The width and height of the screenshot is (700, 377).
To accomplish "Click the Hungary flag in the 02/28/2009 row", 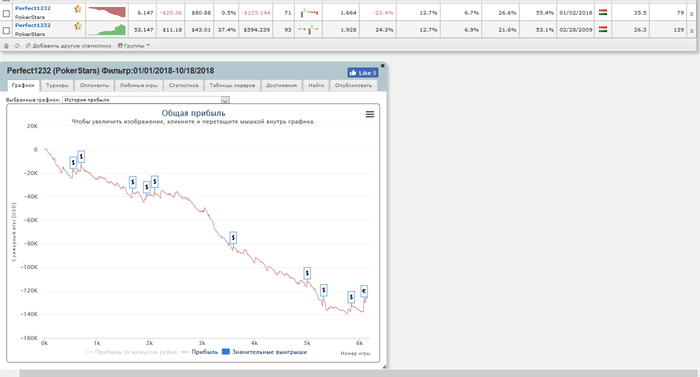I will coord(603,29).
